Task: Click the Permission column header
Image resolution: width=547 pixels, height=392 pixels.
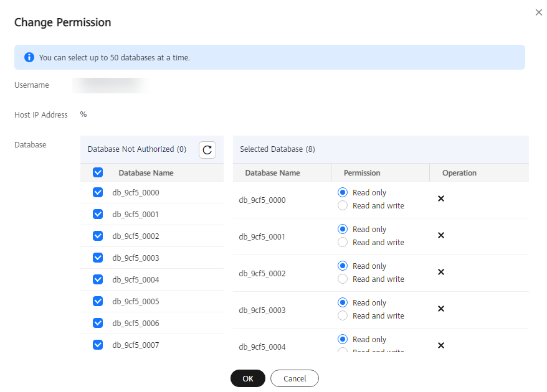Action: click(x=362, y=173)
